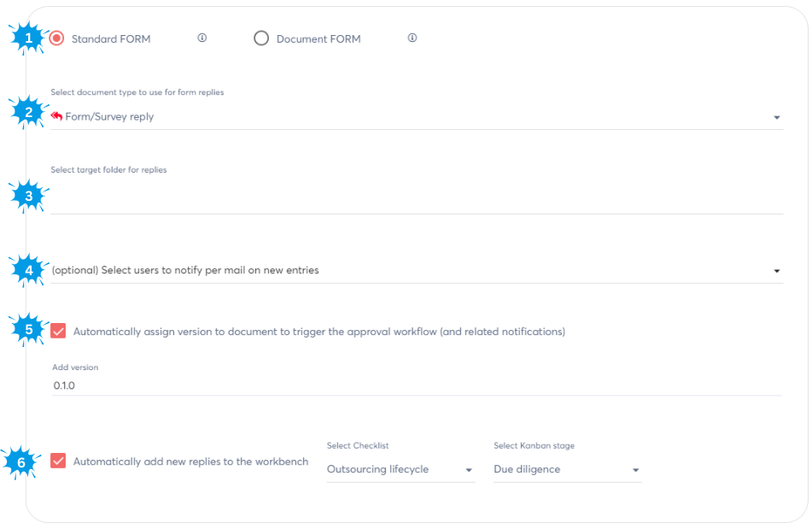Click the Document FORM label text
The image size is (812, 529).
pos(318,39)
